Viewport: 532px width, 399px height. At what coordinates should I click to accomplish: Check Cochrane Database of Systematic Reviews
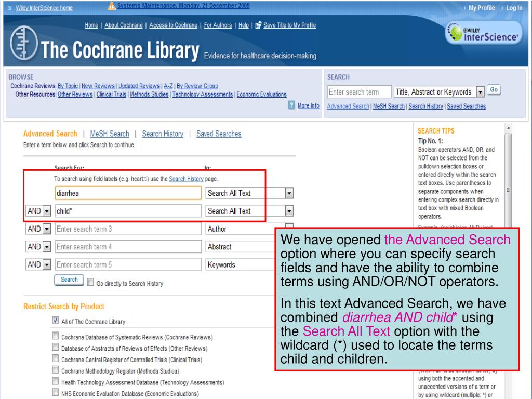(56, 336)
